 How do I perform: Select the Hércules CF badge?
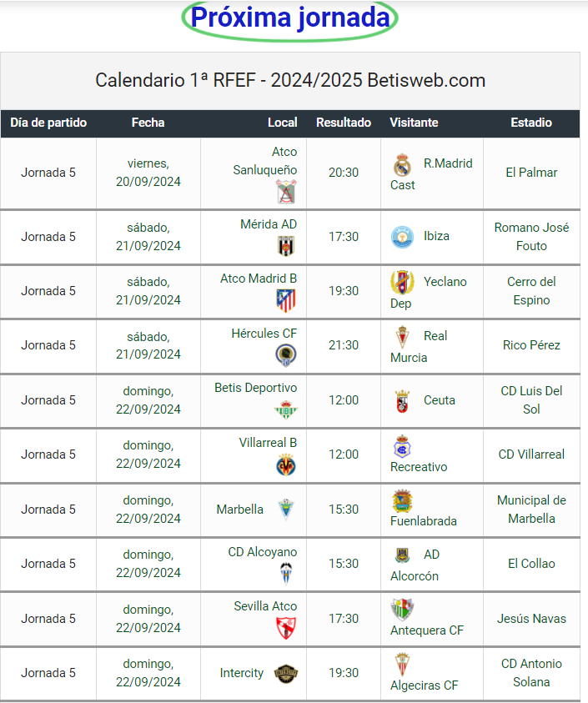point(286,355)
